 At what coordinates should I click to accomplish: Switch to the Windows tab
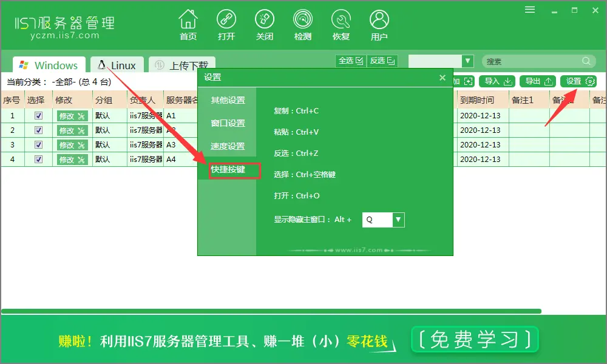coord(49,65)
